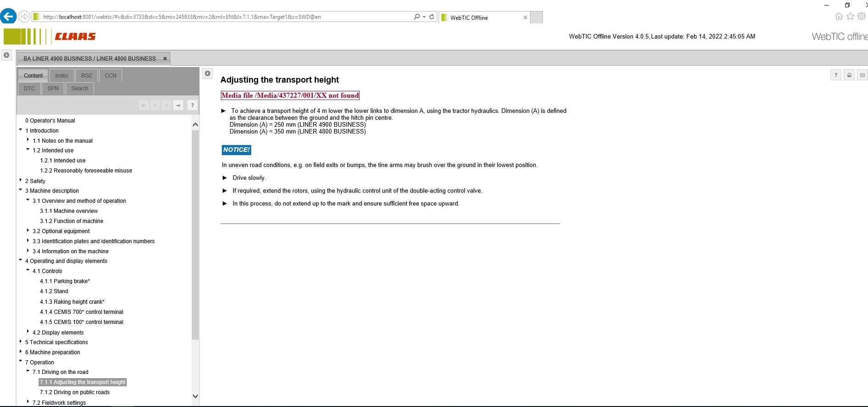Expand 4.2 Display elements node
The width and height of the screenshot is (868, 407).
[x=28, y=332]
